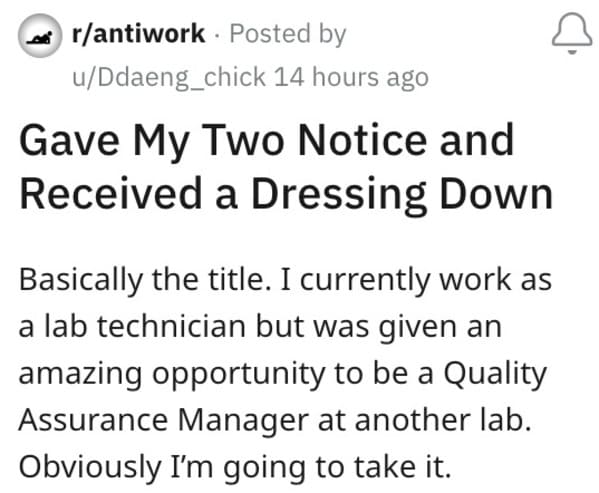The image size is (599, 493).
Task: Click the phrase 'at another lab.'
Action: coord(424,420)
